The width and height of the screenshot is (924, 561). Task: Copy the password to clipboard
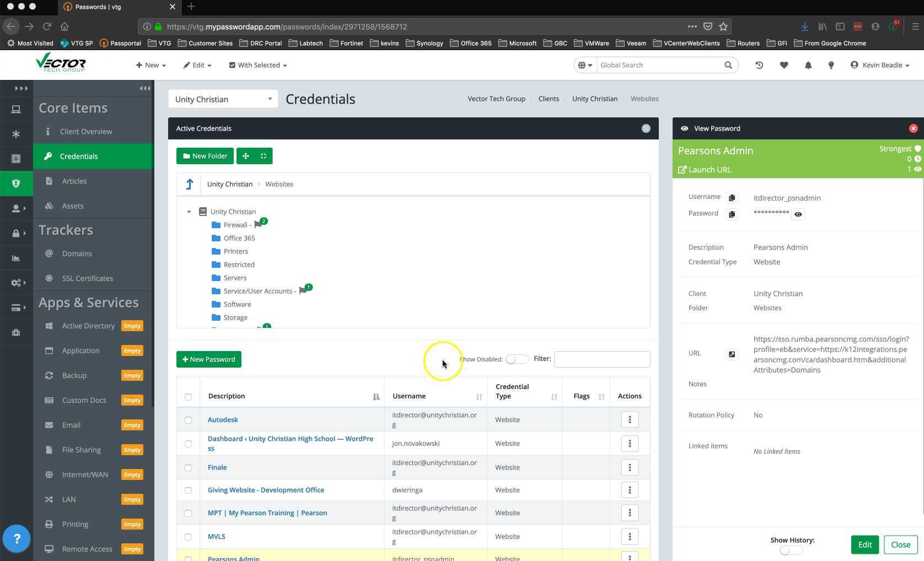732,214
